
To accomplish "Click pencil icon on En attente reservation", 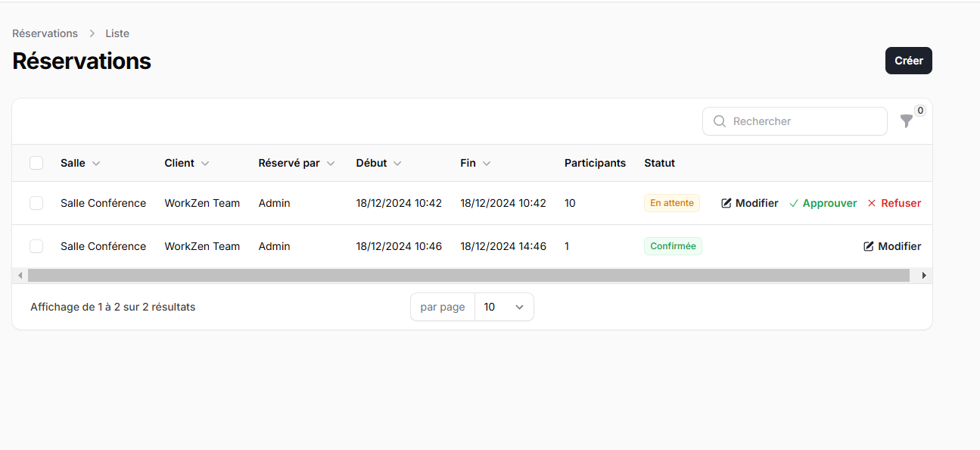I will pos(726,203).
